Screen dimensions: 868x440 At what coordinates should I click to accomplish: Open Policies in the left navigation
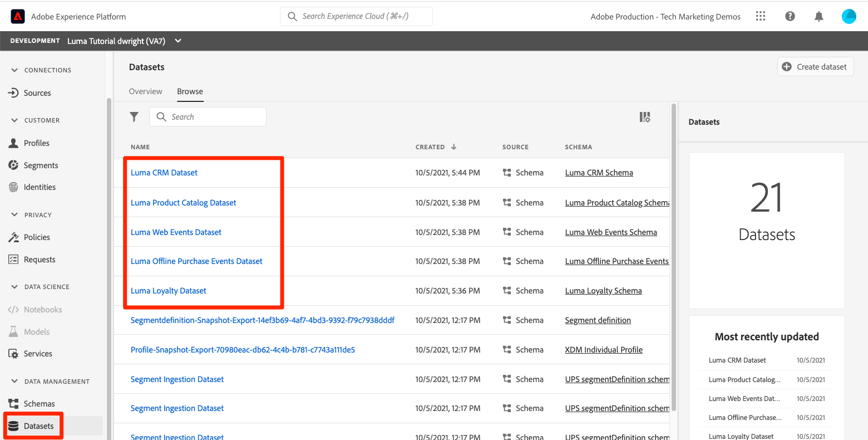(37, 237)
